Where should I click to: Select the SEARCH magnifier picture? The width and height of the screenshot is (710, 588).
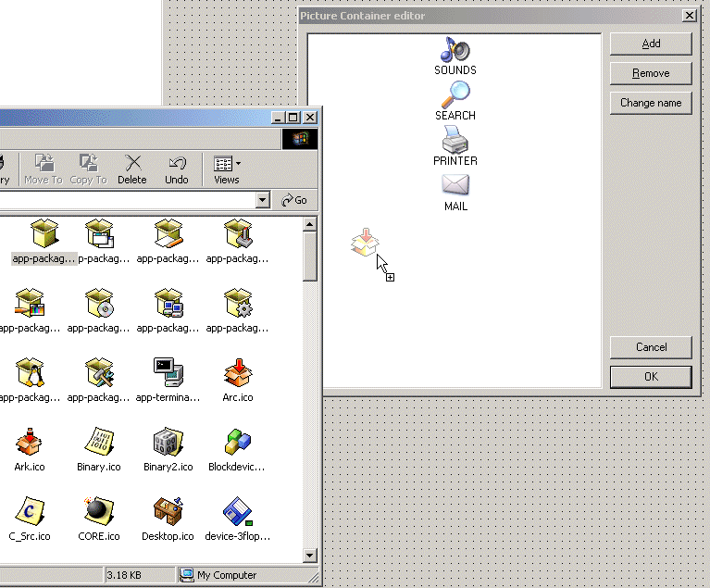455,94
